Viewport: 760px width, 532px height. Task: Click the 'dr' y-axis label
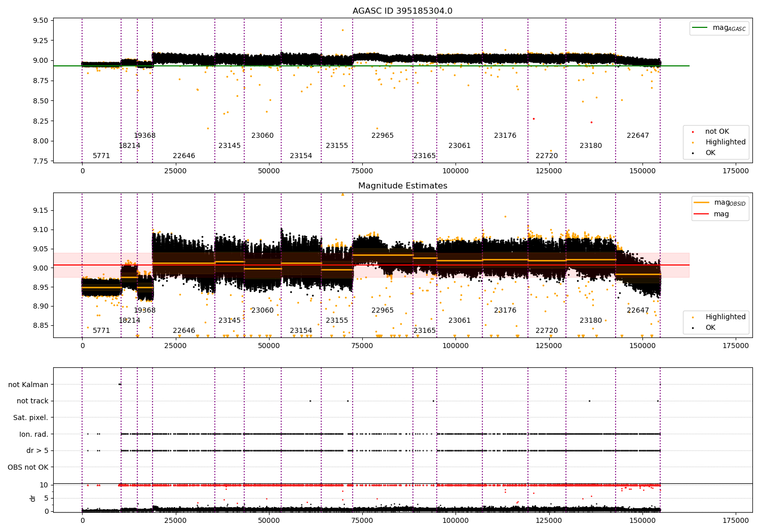click(33, 498)
